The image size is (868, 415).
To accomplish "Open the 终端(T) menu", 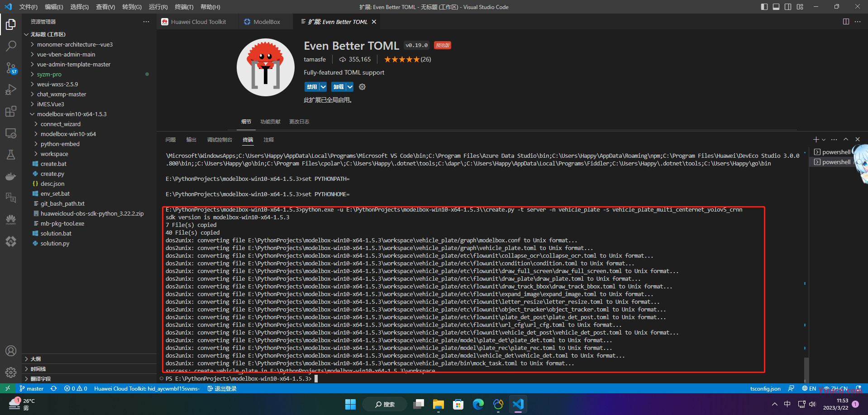I will tap(184, 7).
